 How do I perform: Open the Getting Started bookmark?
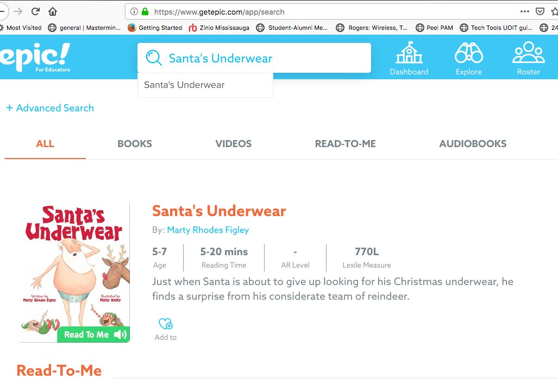point(155,28)
